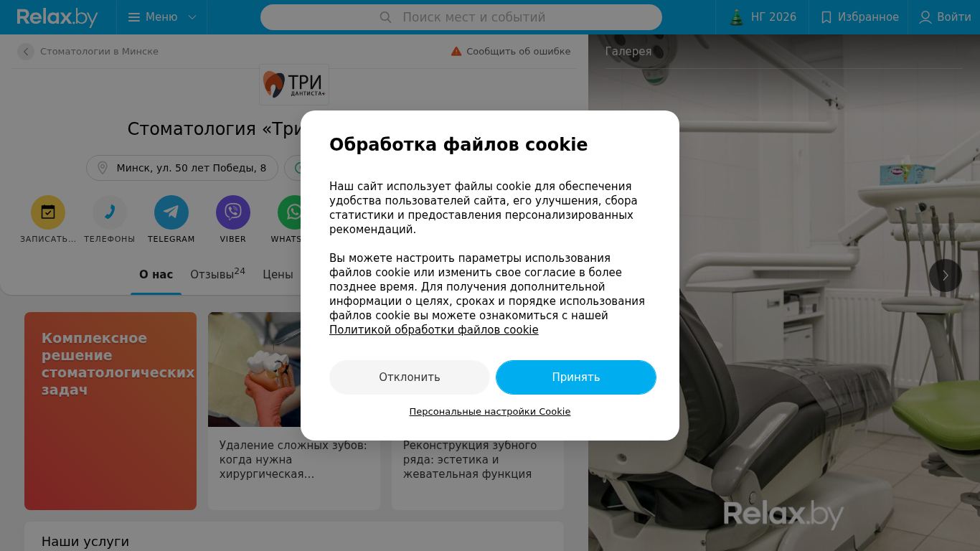Switch to the Отзывы tab
Screen dimensions: 980x551
pos(217,274)
